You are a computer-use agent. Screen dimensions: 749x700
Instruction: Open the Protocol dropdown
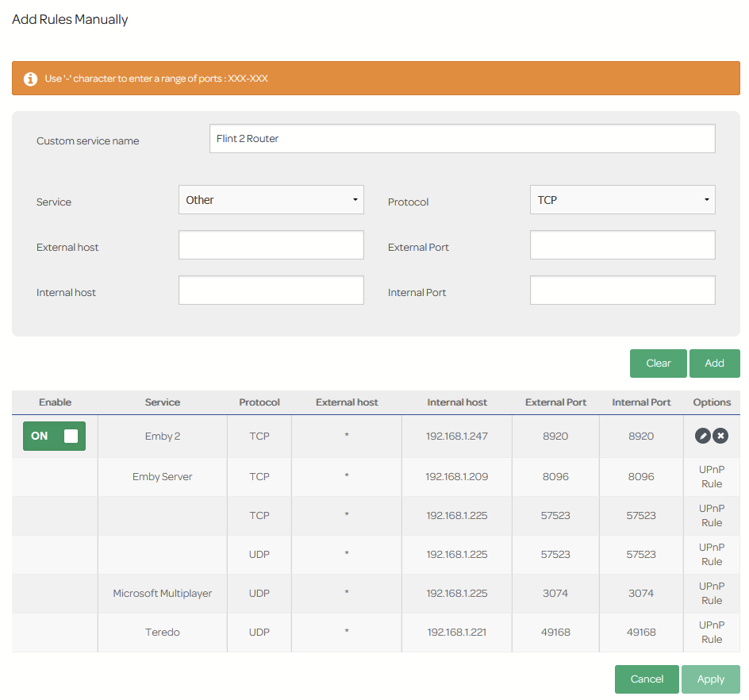(x=622, y=200)
